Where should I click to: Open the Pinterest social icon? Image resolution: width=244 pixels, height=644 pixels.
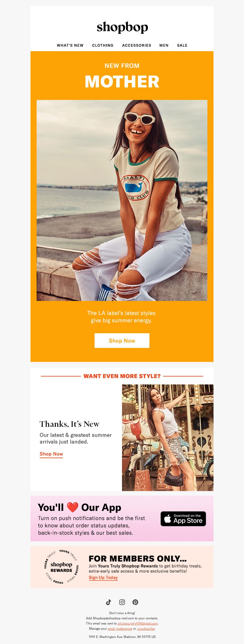[135, 602]
